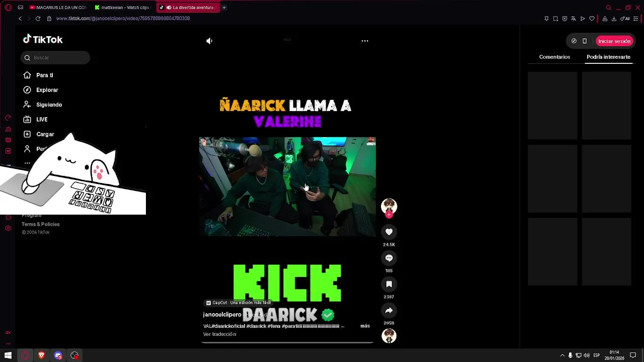Image resolution: width=644 pixels, height=362 pixels.
Task: Click the pin icon in address bar
Action: tap(546, 19)
